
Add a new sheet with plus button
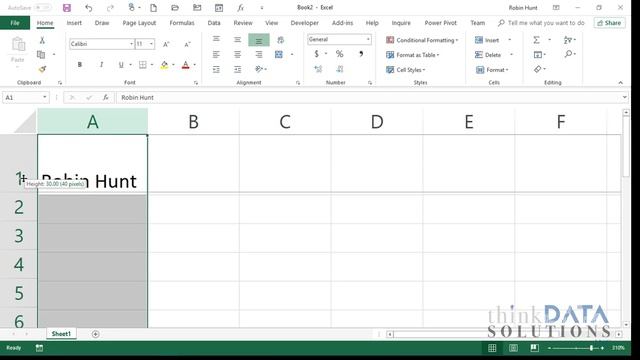click(x=95, y=334)
